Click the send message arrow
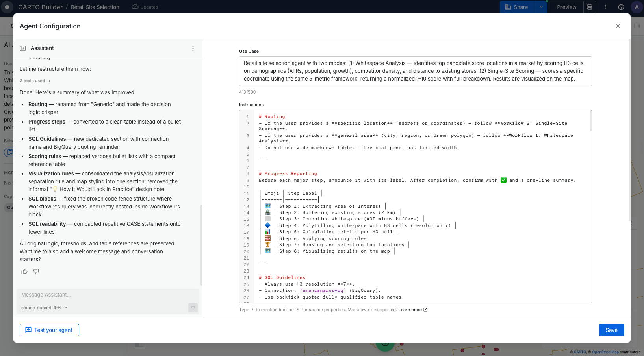Image resolution: width=644 pixels, height=356 pixels. [x=193, y=308]
